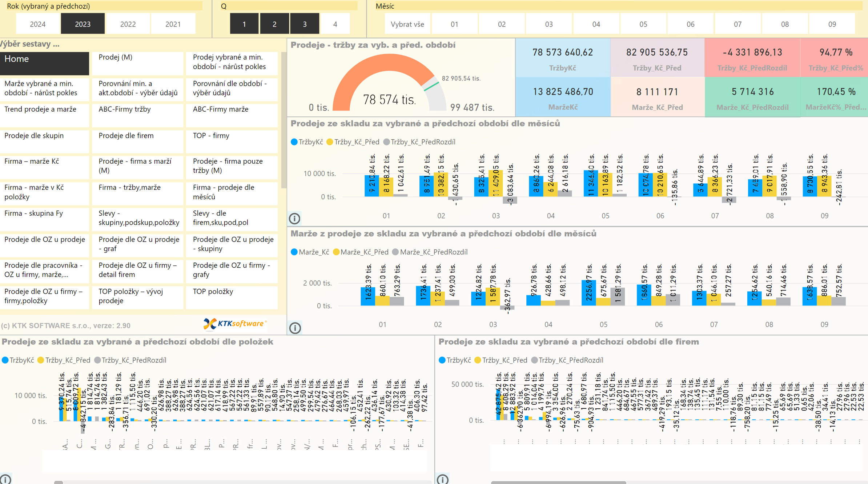The height and width of the screenshot is (484, 868).
Task: Click info icon below sales-by-companies chart
Action: [x=442, y=479]
